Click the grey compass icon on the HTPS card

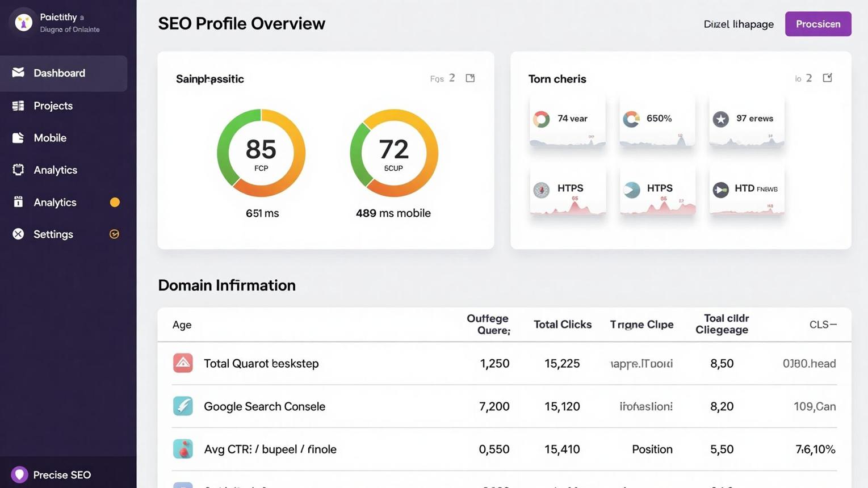(x=542, y=190)
